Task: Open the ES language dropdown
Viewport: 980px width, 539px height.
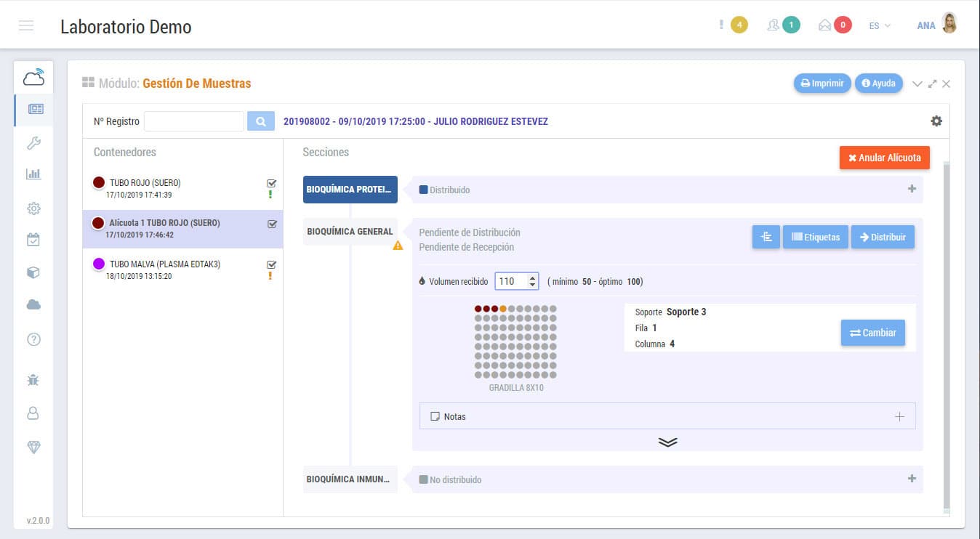Action: point(880,25)
